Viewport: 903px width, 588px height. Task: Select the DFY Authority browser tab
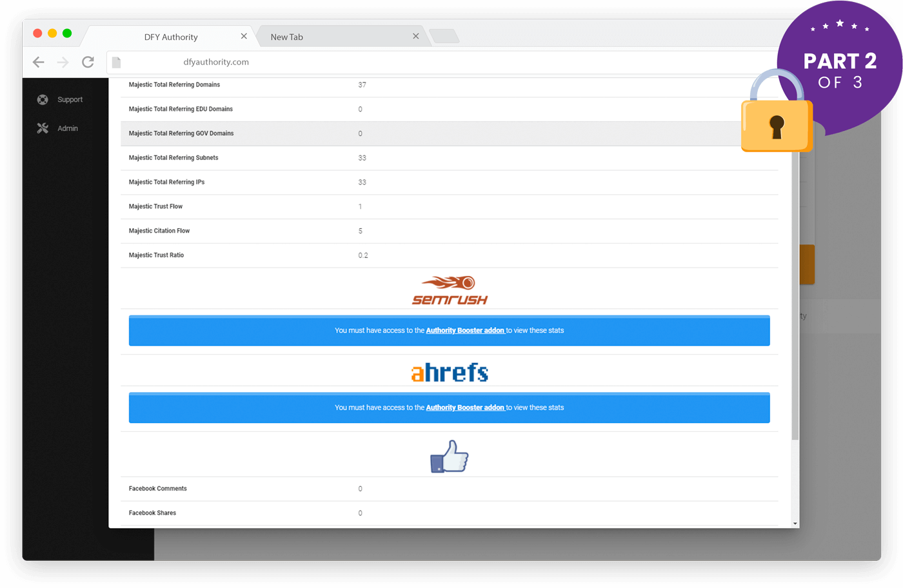pos(171,37)
